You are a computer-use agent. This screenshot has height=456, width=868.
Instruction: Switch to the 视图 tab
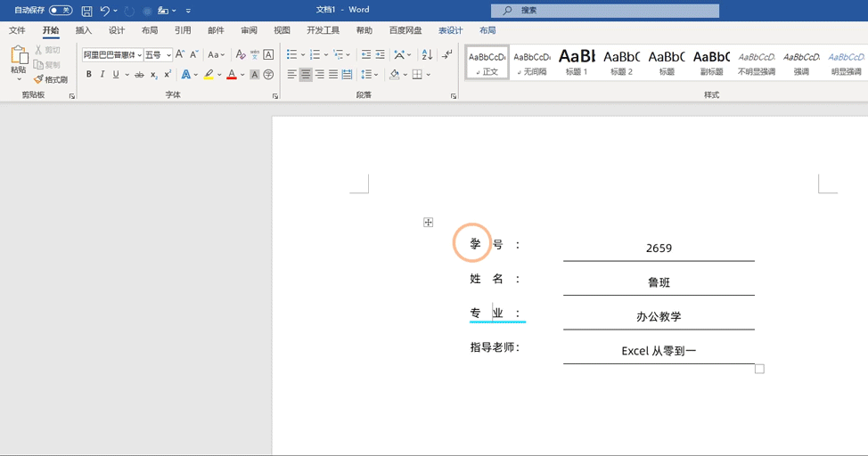[282, 30]
